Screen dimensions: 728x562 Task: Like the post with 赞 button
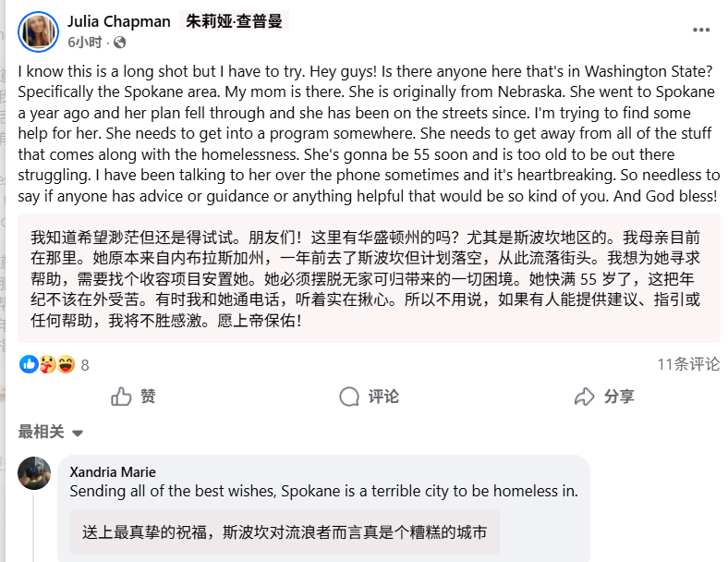[133, 397]
